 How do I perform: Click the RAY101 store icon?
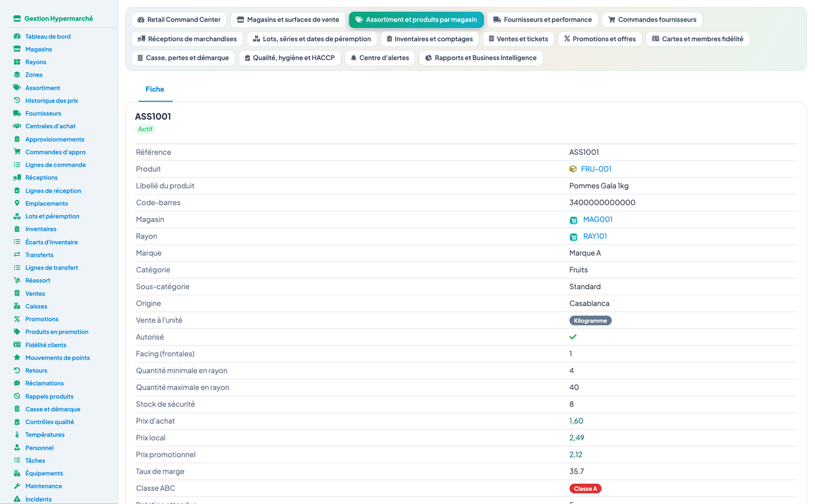(x=574, y=237)
